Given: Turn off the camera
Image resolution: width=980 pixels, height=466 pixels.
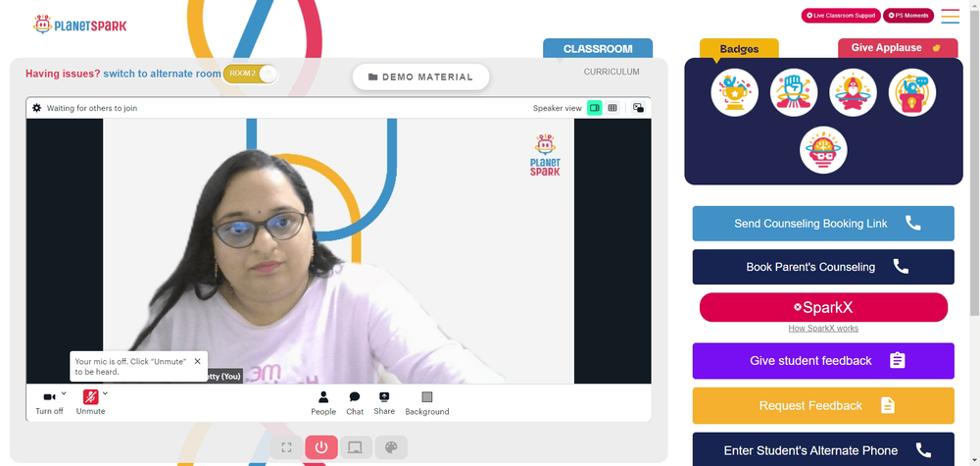Looking at the screenshot, I should (49, 402).
